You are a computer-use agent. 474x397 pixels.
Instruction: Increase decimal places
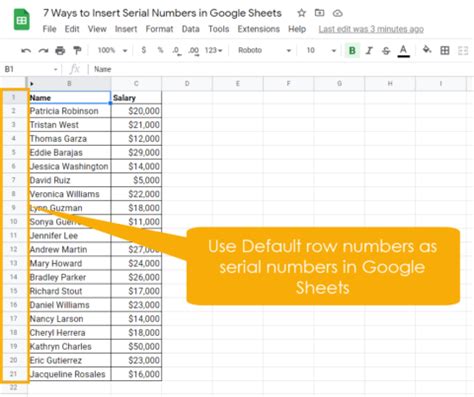(194, 51)
